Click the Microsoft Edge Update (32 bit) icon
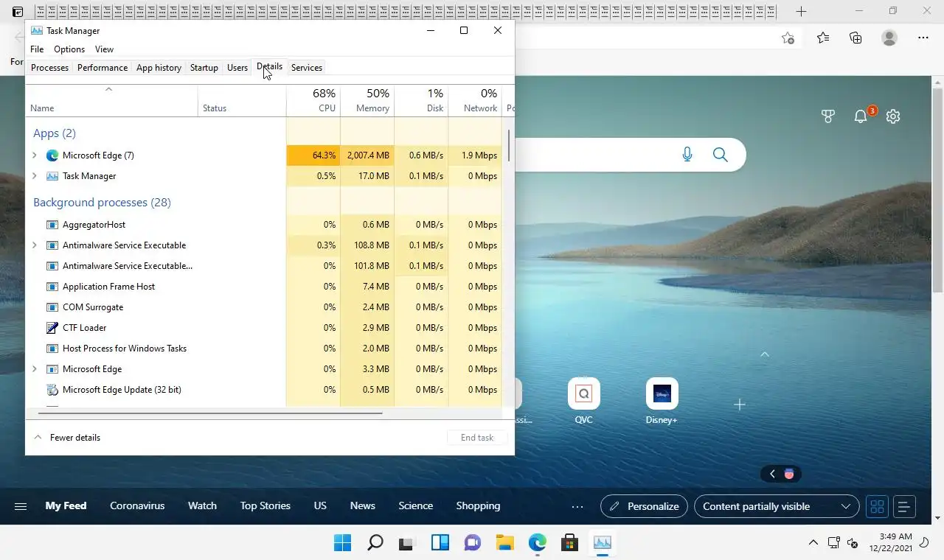 point(52,390)
